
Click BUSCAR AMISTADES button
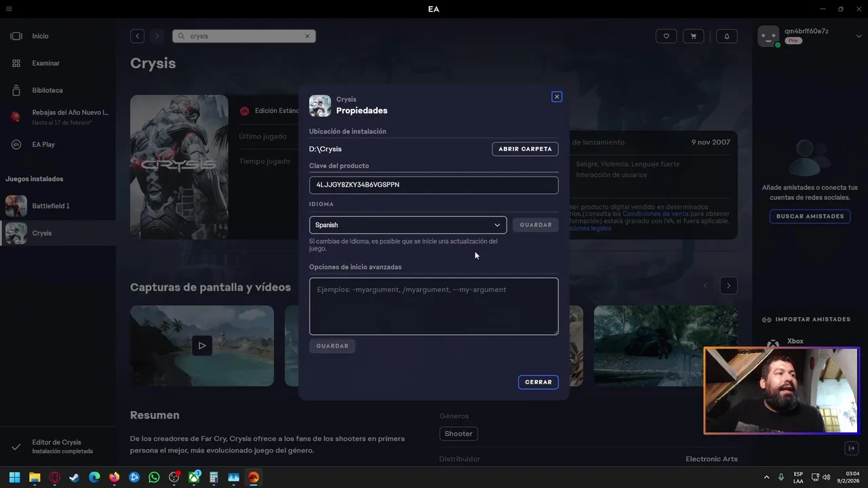point(810,216)
